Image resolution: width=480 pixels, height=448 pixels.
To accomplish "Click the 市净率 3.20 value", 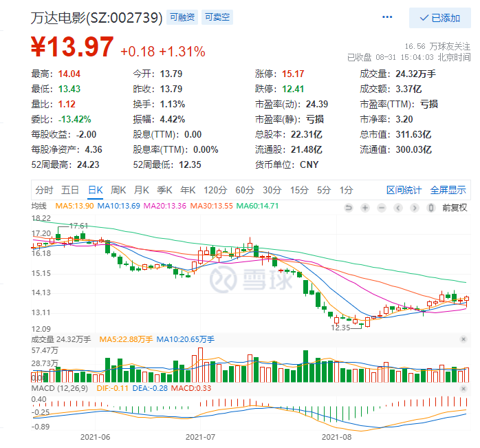I will (x=404, y=119).
